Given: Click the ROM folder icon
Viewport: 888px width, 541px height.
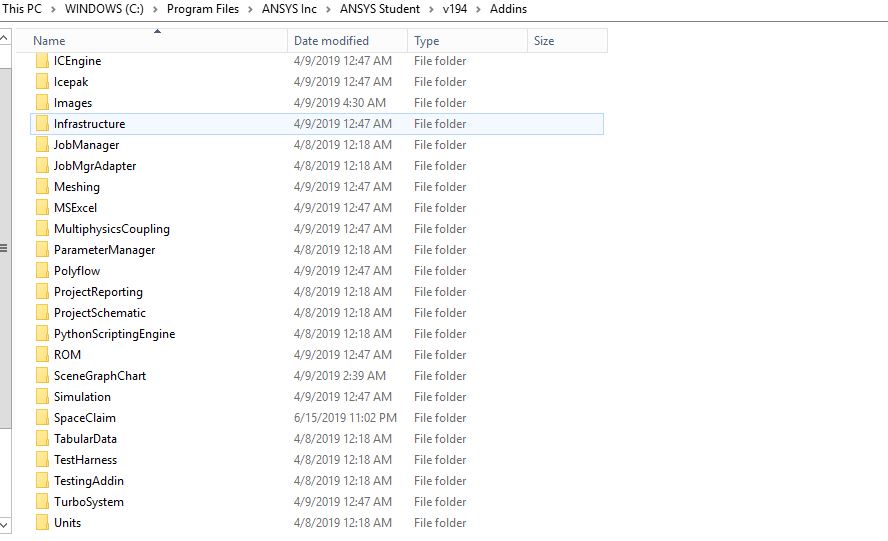Looking at the screenshot, I should [42, 354].
